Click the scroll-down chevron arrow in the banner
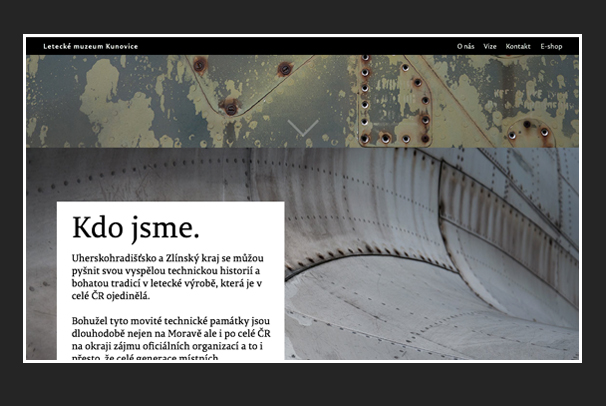 [x=302, y=127]
